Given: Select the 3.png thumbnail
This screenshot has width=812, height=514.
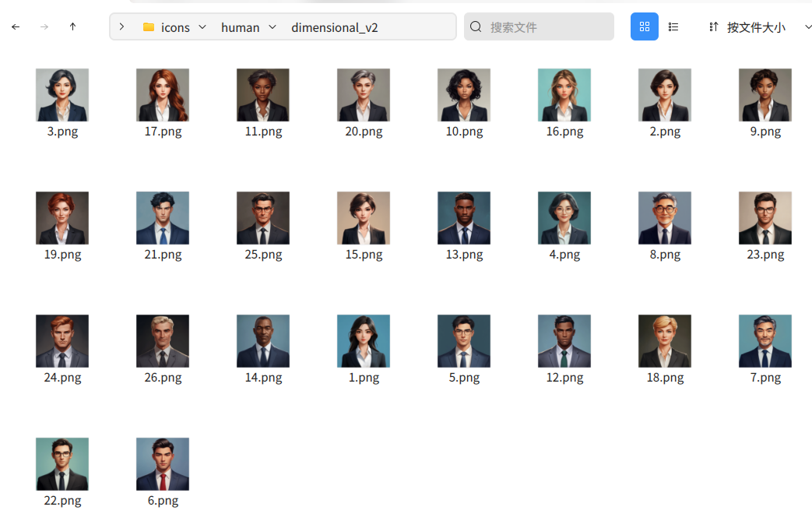Looking at the screenshot, I should 62,95.
